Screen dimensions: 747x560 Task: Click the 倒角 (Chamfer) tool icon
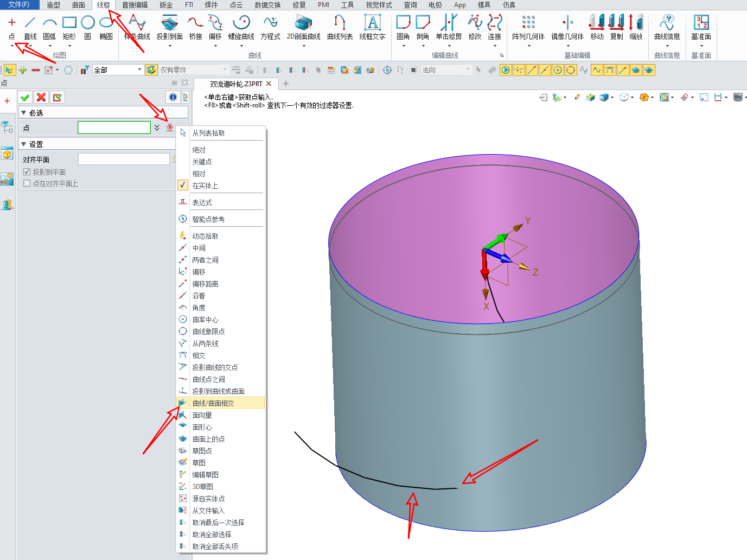tap(423, 27)
